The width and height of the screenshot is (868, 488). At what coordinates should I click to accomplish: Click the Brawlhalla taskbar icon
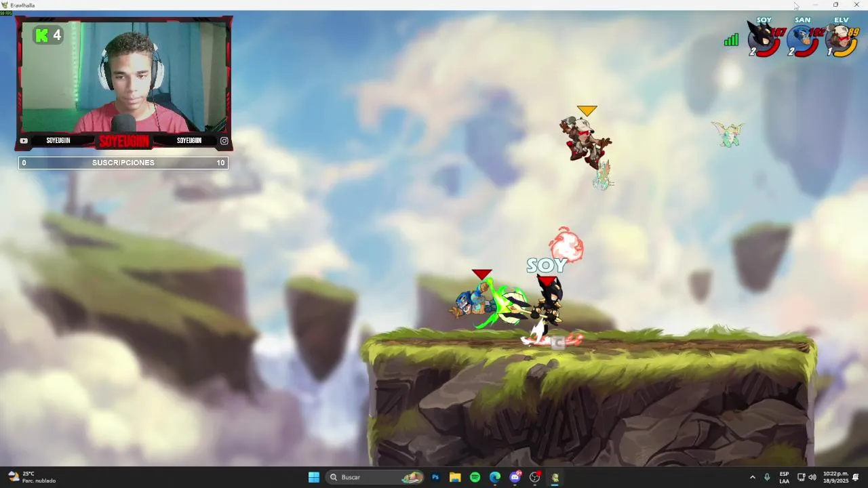[555, 477]
